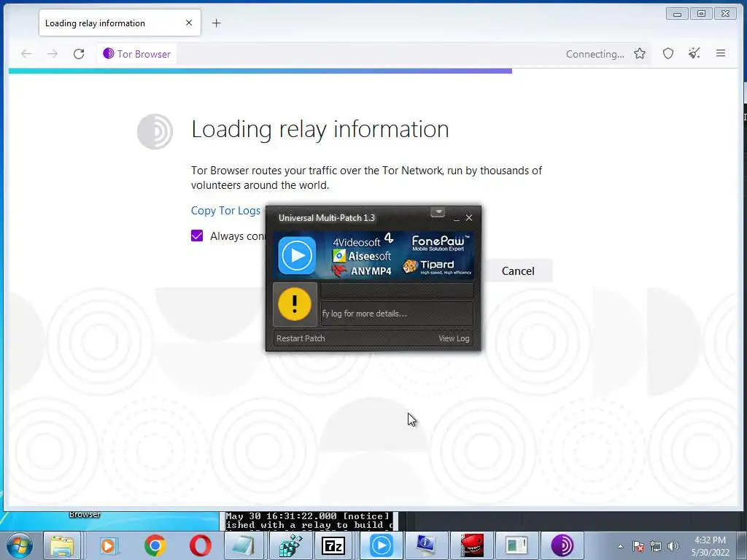Screen dimensions: 747x560
Task: Open the notepad taskbar icon
Action: click(x=244, y=545)
